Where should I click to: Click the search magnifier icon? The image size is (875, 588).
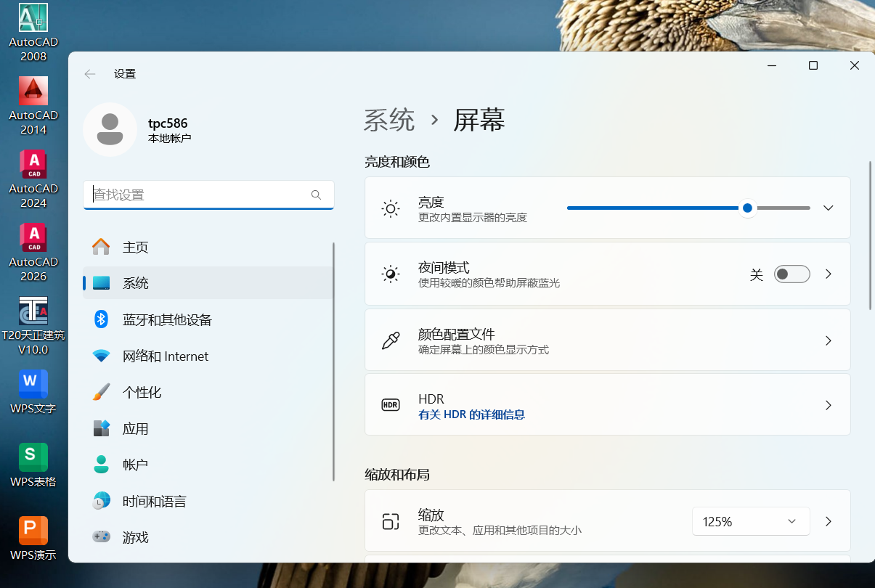click(x=316, y=195)
